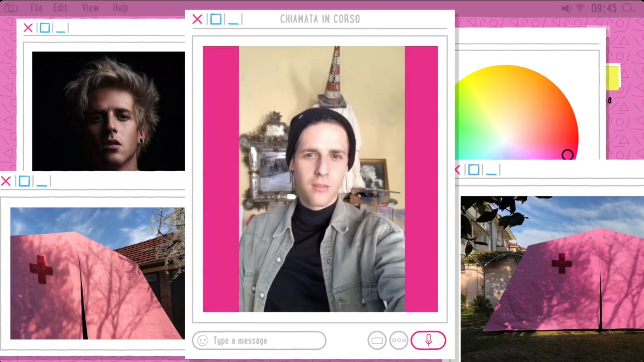This screenshot has width=644, height=362.
Task: Minimize the blond portrait photo window
Action: click(60, 31)
